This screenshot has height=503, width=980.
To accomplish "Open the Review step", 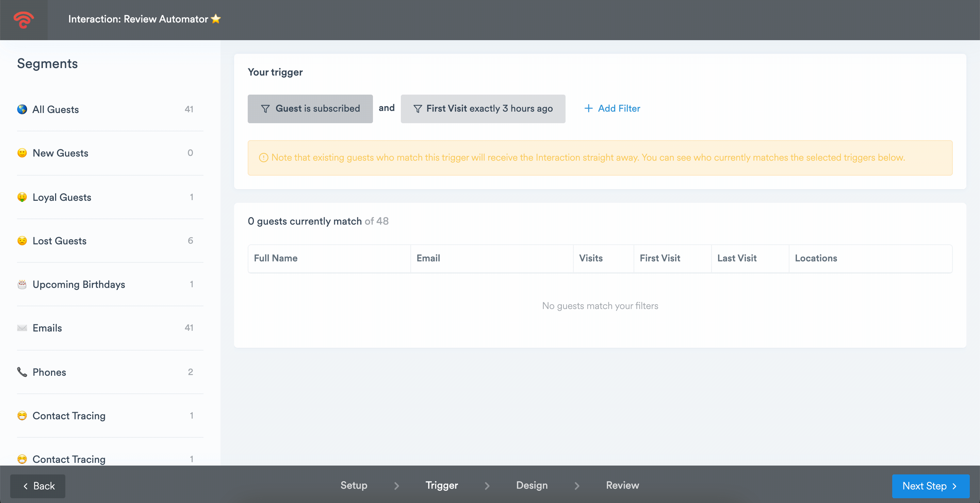I will coord(622,486).
